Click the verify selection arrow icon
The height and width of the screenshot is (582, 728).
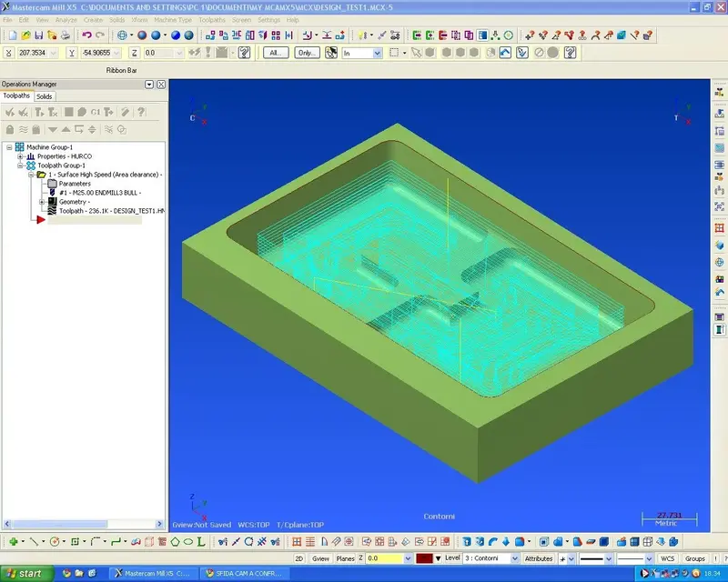(521, 53)
